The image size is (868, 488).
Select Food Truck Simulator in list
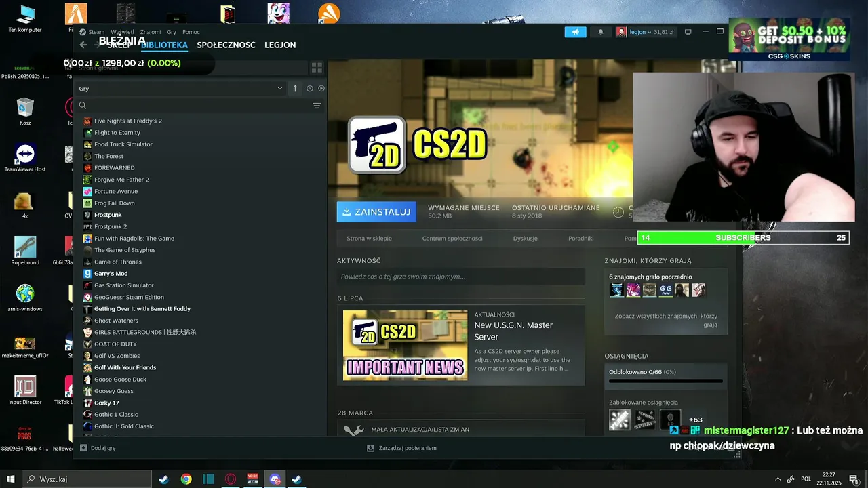123,144
